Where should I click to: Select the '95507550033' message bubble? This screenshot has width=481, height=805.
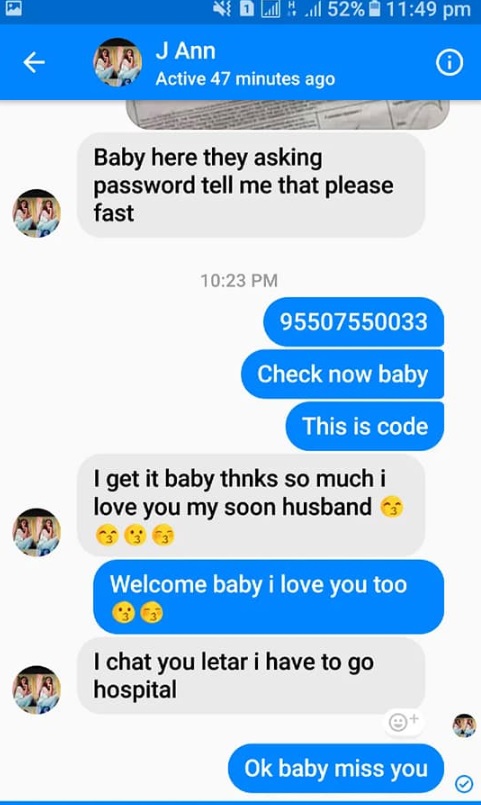pyautogui.click(x=353, y=322)
